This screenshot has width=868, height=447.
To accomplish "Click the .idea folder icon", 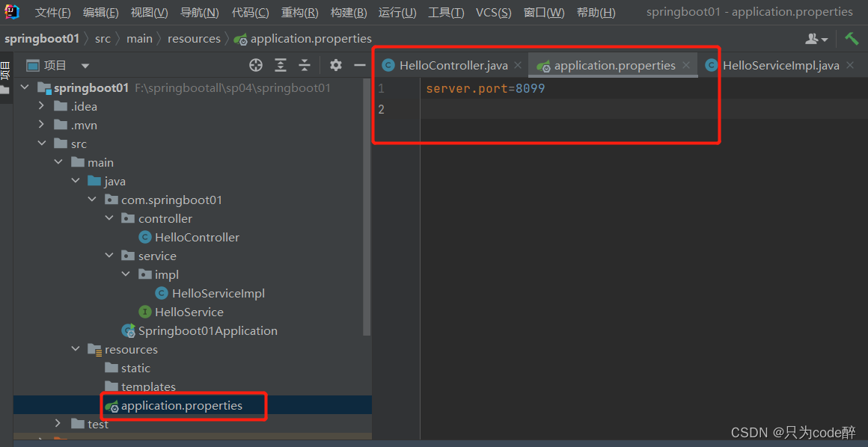I will point(61,107).
